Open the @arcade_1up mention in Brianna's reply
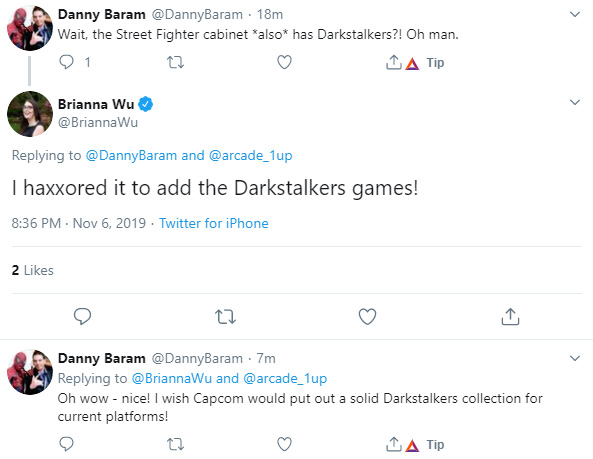Viewport: 593px width, 459px height. [250, 155]
